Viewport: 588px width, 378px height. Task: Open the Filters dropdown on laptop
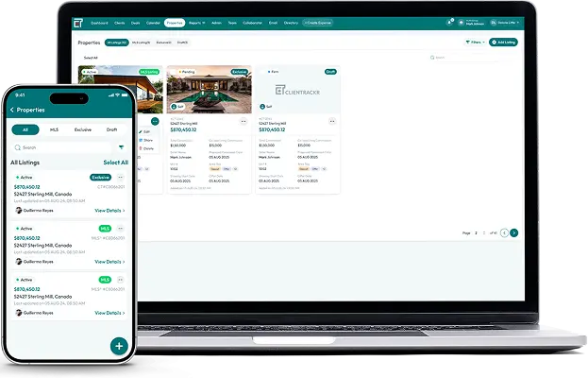[475, 43]
